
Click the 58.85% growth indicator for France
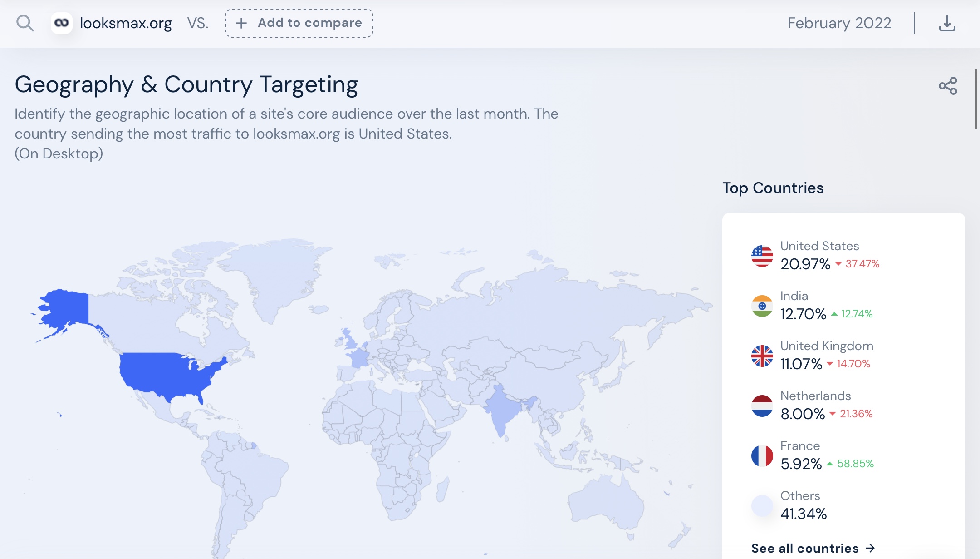(x=855, y=464)
